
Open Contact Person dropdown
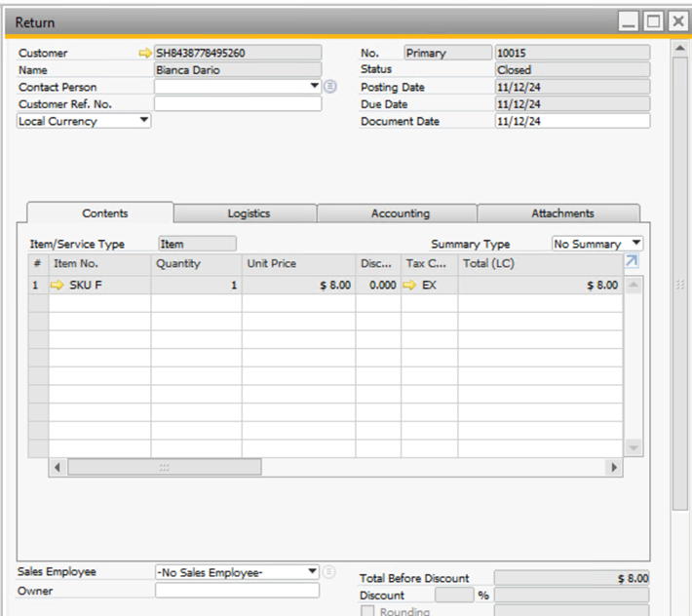pyautogui.click(x=314, y=86)
